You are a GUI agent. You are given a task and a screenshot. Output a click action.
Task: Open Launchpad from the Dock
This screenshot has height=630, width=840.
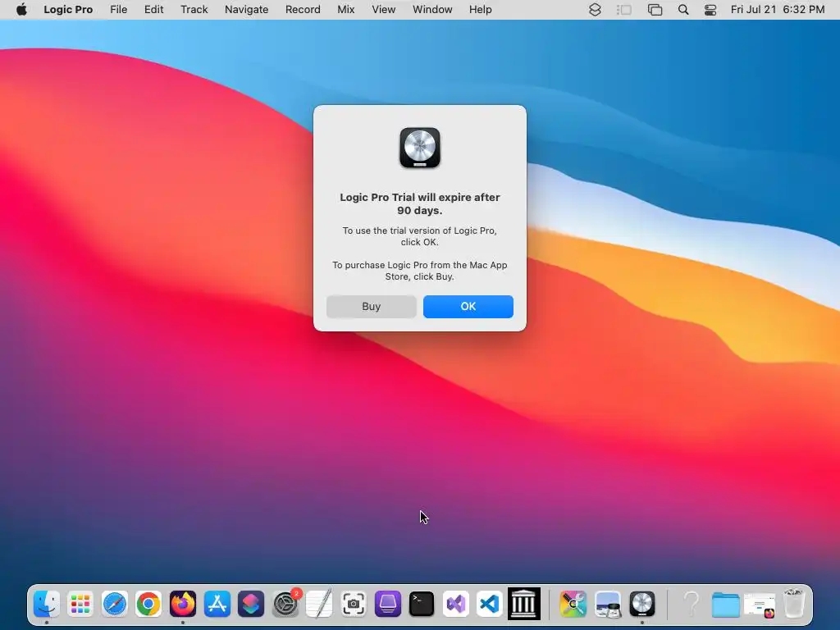(80, 604)
